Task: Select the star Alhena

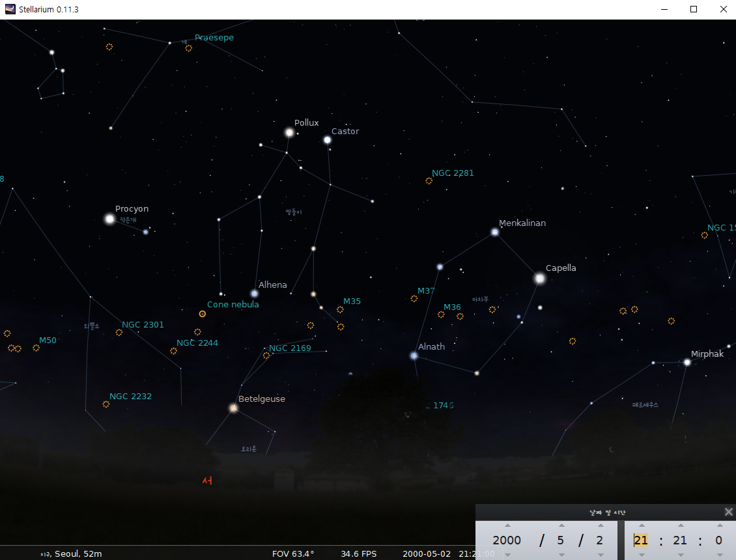Action: tap(254, 294)
